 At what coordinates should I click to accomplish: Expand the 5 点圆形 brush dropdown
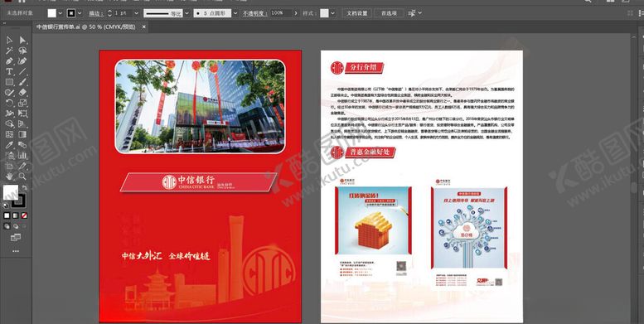point(235,13)
